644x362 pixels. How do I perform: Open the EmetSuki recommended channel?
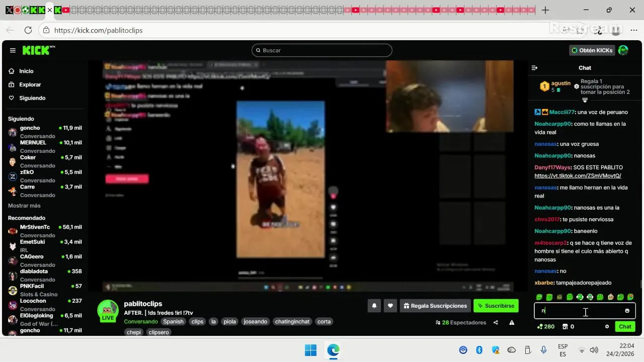pos(45,245)
